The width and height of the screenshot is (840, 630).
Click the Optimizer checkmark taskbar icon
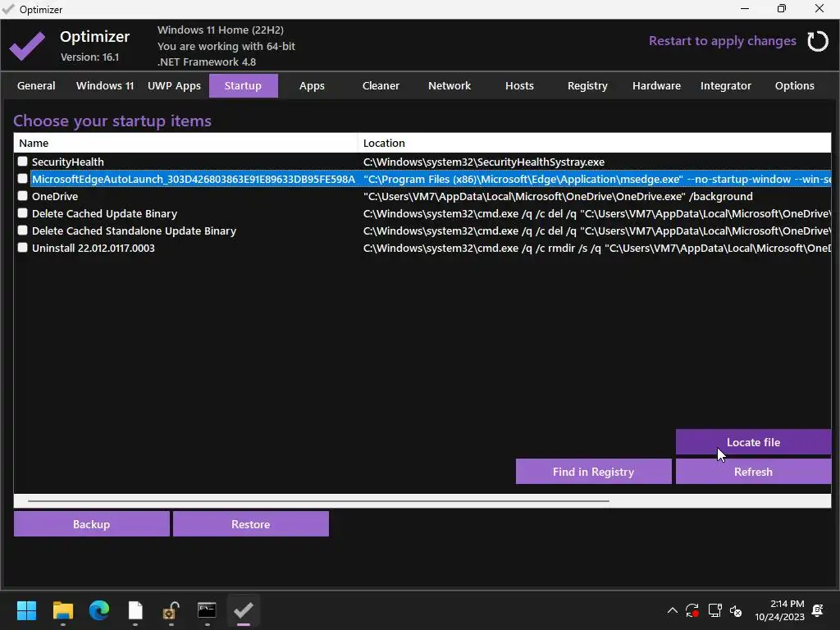[243, 610]
